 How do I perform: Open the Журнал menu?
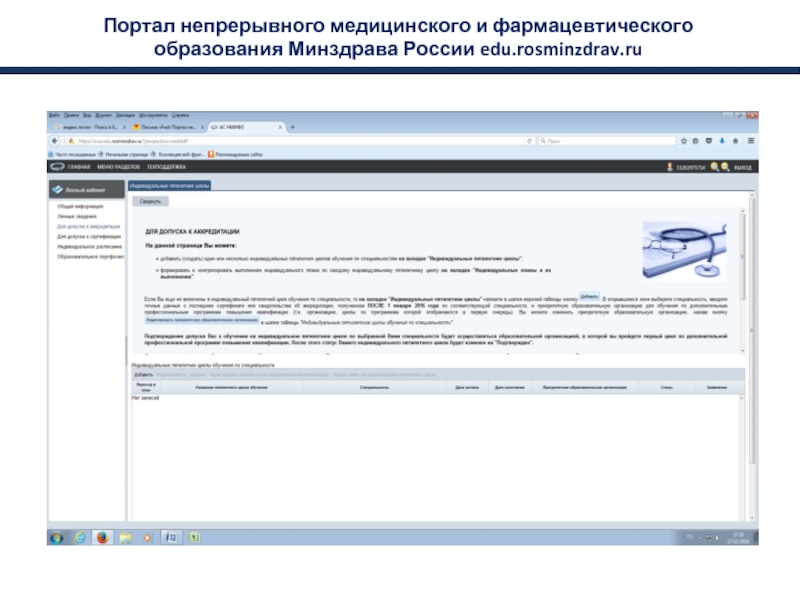tap(103, 115)
